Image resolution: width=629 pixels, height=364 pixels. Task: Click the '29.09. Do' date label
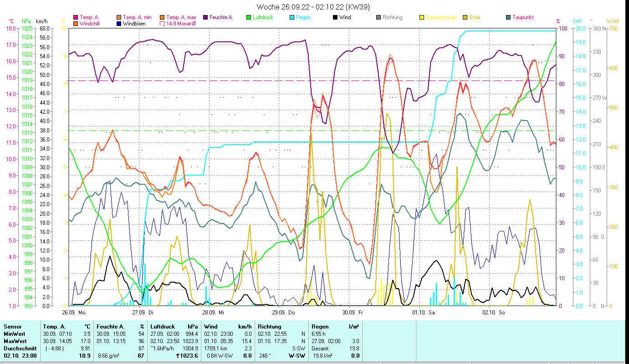pos(283,313)
